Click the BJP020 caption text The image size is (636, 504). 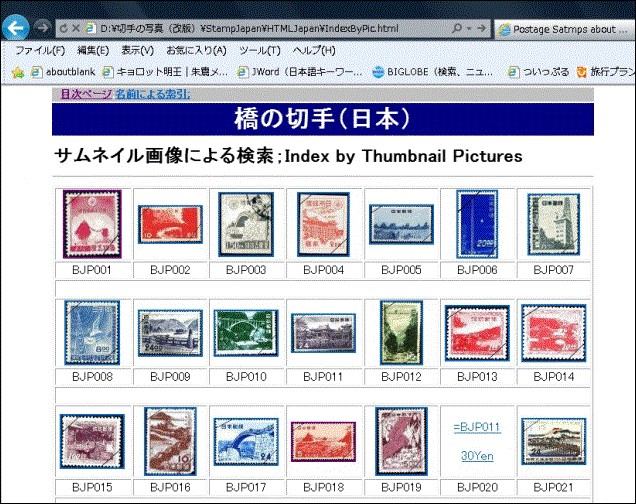477,487
